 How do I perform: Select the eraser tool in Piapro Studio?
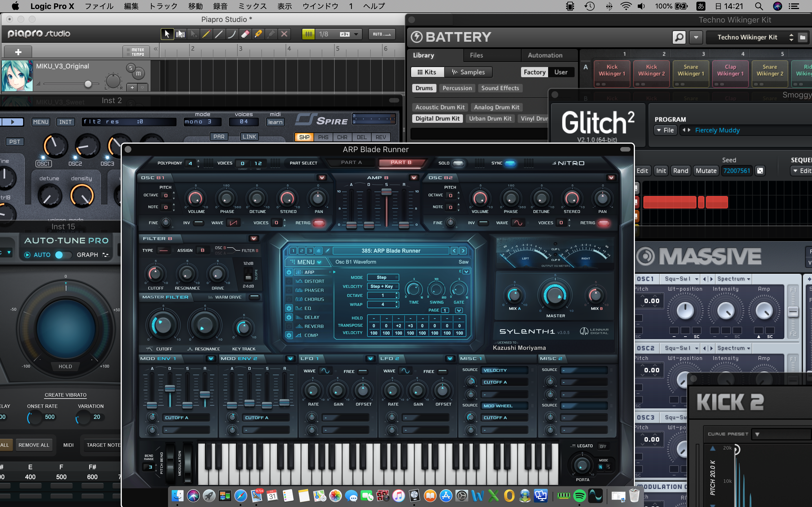point(245,34)
